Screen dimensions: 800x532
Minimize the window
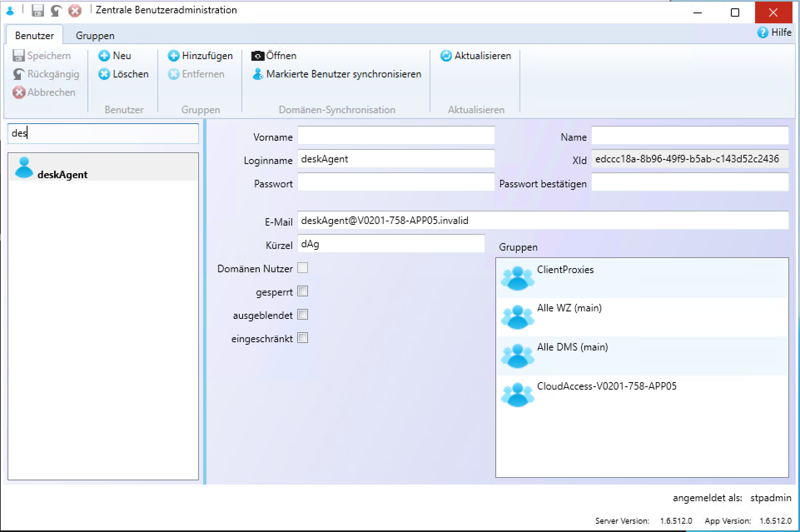(698, 12)
